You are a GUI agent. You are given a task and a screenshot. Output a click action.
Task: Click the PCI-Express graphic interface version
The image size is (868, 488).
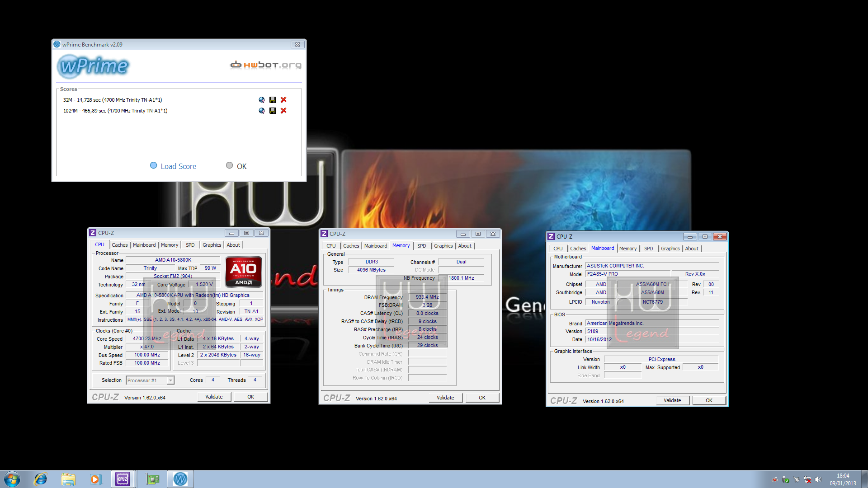coord(662,359)
